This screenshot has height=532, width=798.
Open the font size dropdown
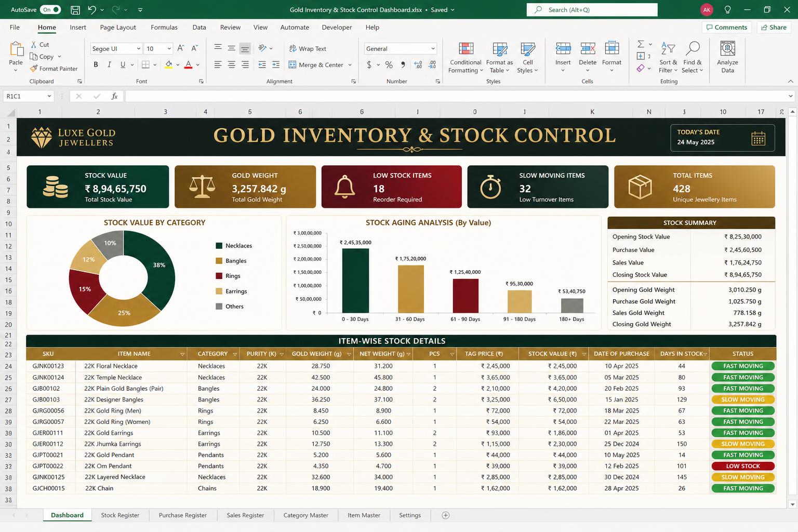pyautogui.click(x=169, y=49)
